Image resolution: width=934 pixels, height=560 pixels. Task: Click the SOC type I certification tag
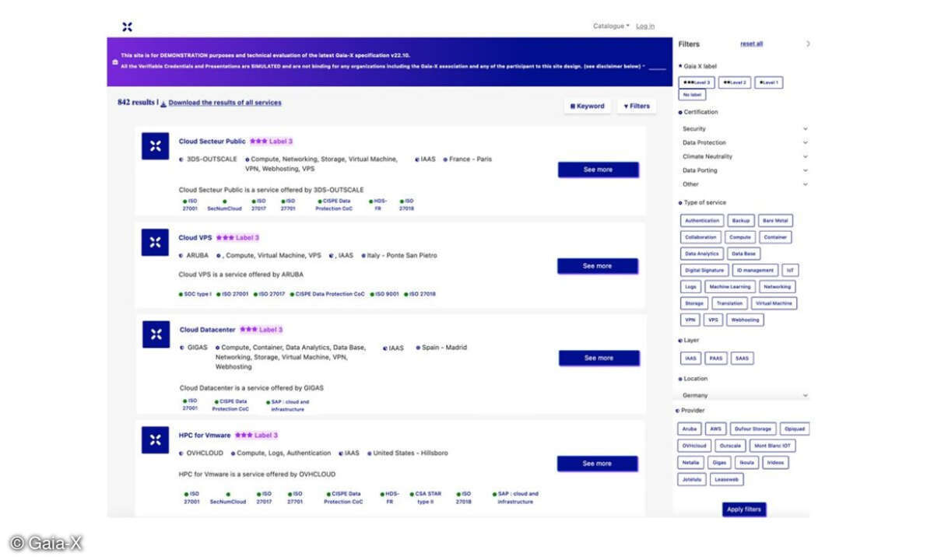click(x=195, y=294)
